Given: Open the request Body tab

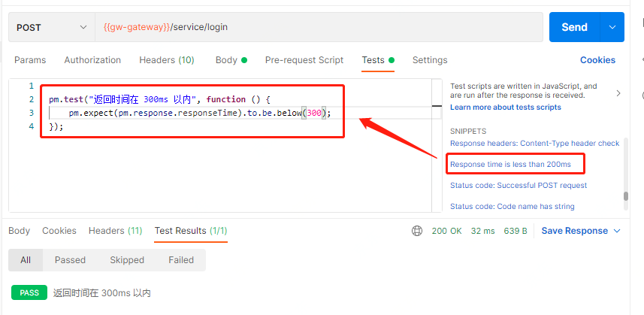Looking at the screenshot, I should pyautogui.click(x=231, y=60).
